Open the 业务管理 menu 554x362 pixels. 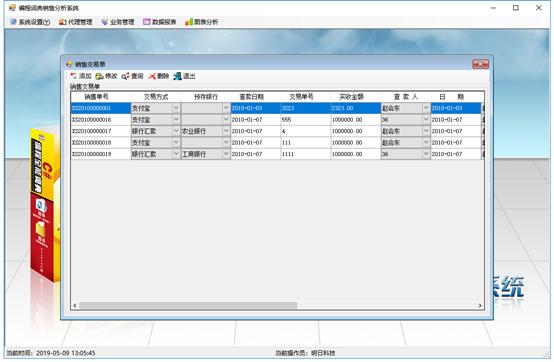118,22
